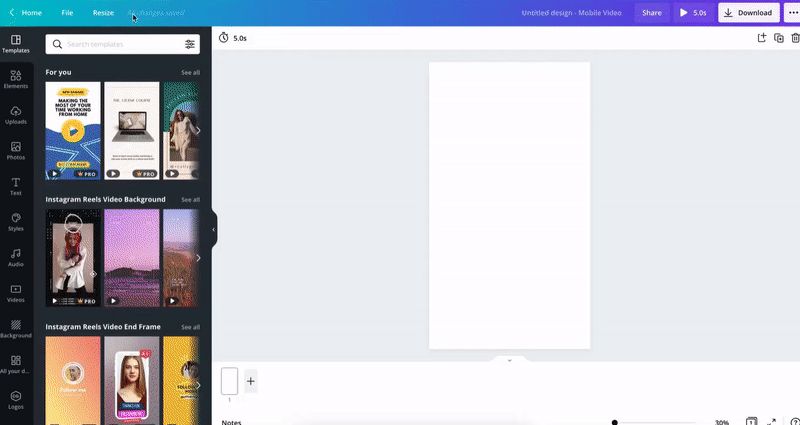Play the 5.0s video preview

click(x=692, y=13)
